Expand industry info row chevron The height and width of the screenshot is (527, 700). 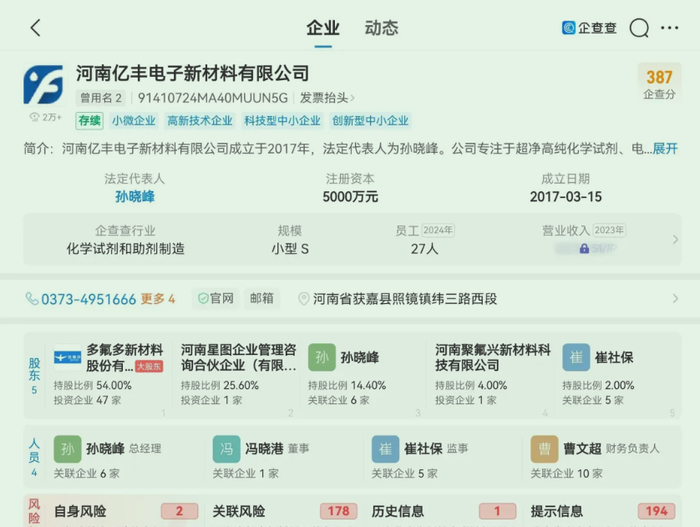(x=675, y=240)
